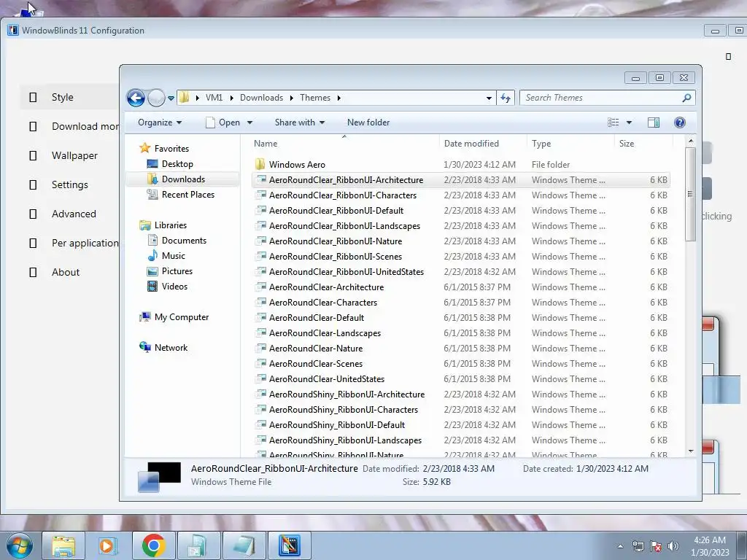Viewport: 747px width, 560px height.
Task: Click Downloads in the address breadcrumb
Action: pos(262,98)
